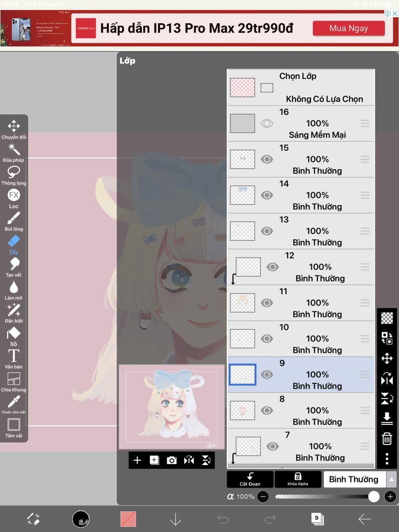Select the Làm mờ blur tool
Image resolution: width=399 pixels, height=532 pixels.
pos(14,290)
